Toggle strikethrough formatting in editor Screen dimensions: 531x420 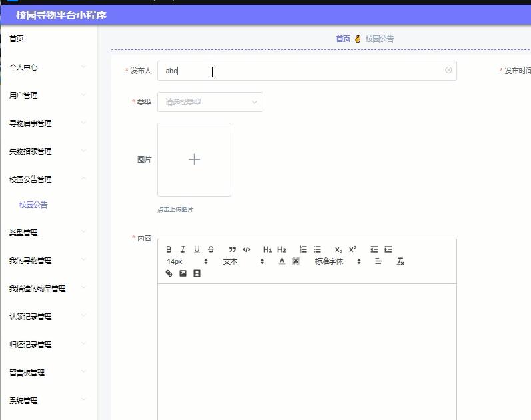(211, 249)
